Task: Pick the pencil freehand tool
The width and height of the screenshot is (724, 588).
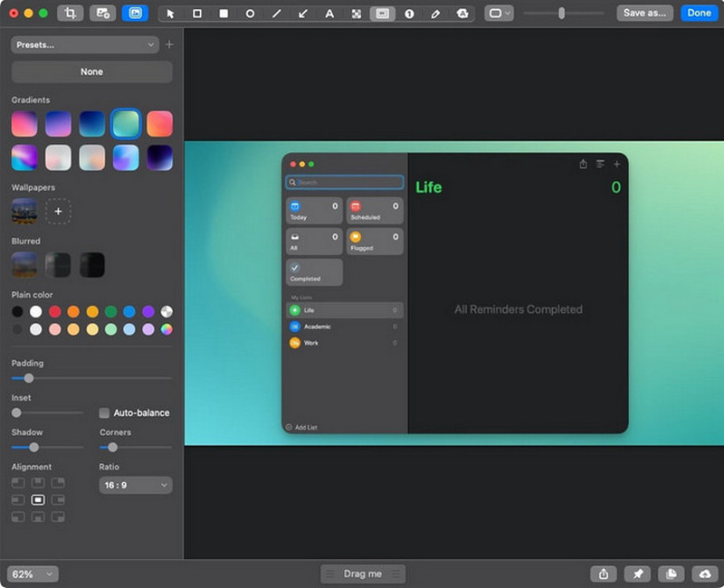Action: point(435,14)
